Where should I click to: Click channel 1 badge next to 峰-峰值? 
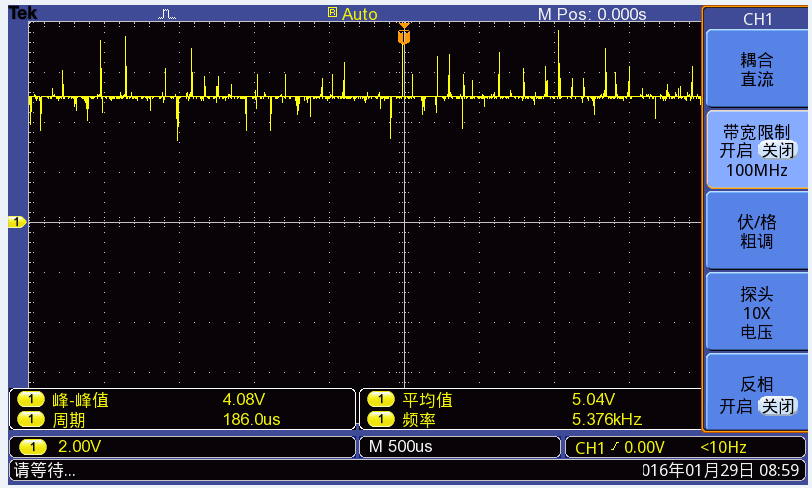[x=31, y=399]
